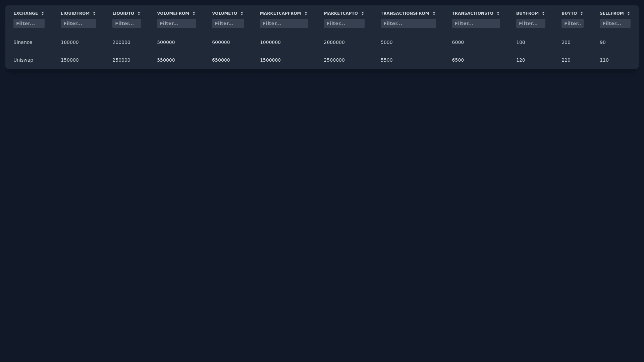
Task: Click the VOLUMEFROM sort arrows icon
Action: 194,13
